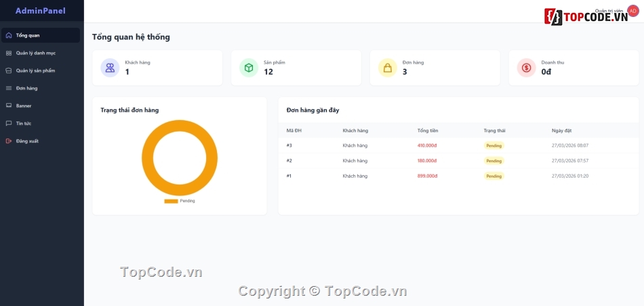The width and height of the screenshot is (644, 306).
Task: Click the Doanh thu label on revenue card
Action: [x=552, y=62]
